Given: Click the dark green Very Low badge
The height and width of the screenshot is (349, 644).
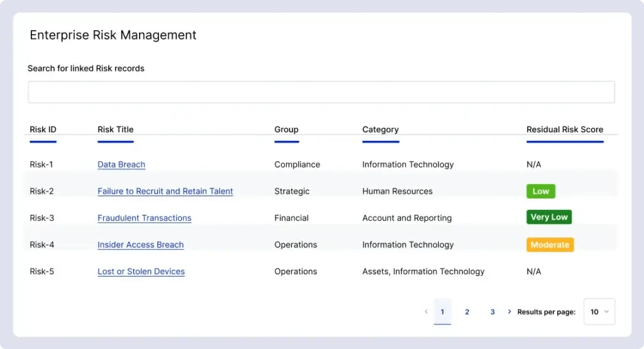Looking at the screenshot, I should (548, 218).
